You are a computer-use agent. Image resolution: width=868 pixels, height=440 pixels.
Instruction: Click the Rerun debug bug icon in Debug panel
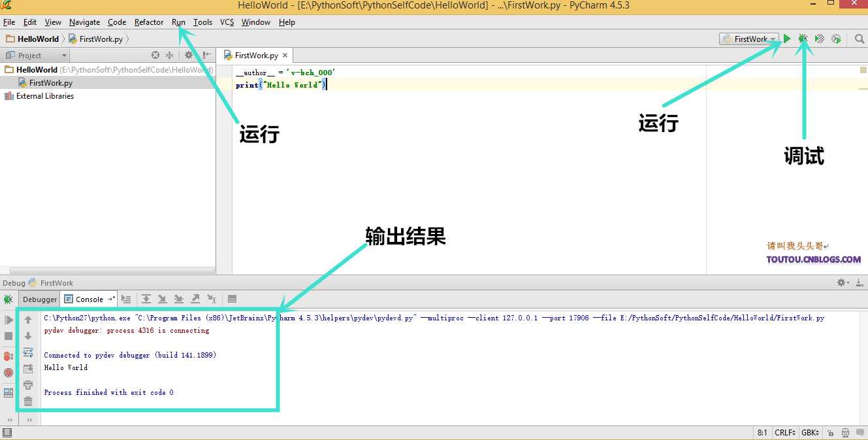pos(8,299)
